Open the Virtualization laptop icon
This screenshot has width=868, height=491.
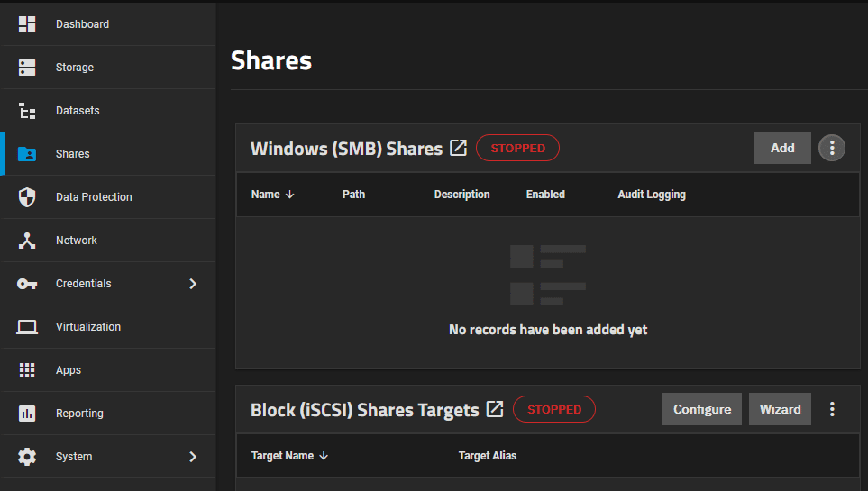pyautogui.click(x=27, y=327)
